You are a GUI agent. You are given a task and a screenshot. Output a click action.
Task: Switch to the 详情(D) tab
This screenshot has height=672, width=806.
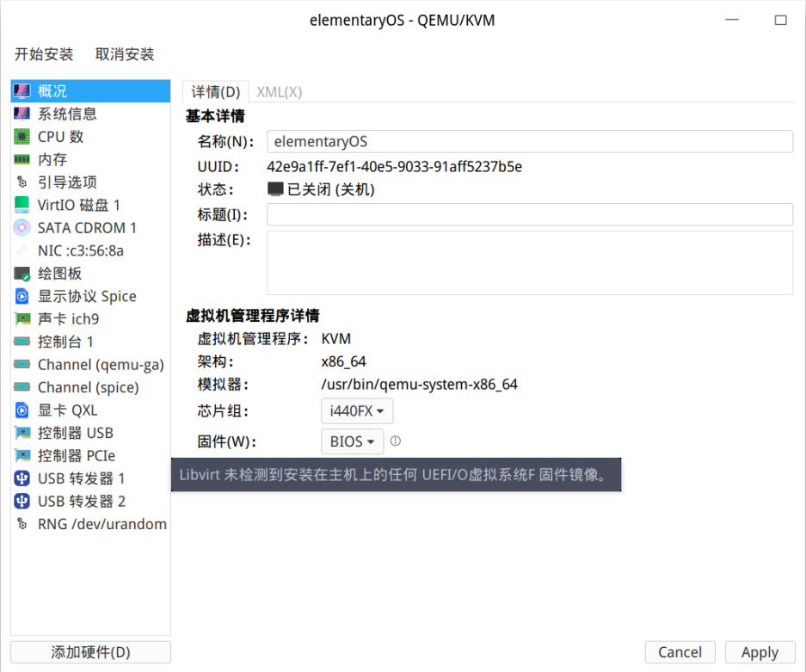(216, 92)
